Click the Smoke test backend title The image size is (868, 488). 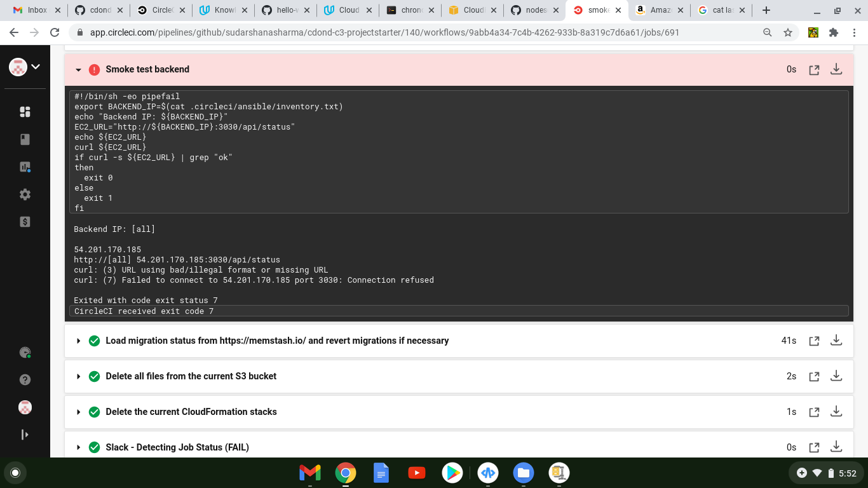pyautogui.click(x=147, y=69)
